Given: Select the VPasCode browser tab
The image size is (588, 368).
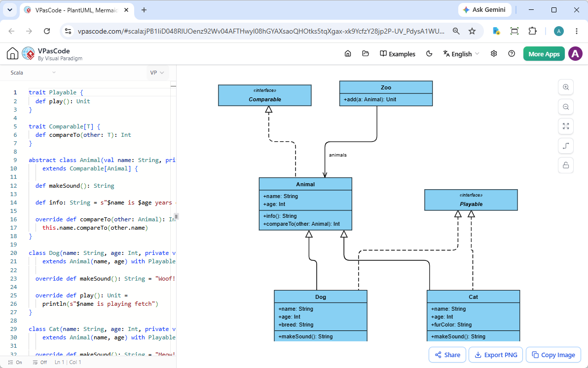Looking at the screenshot, I should tap(76, 10).
